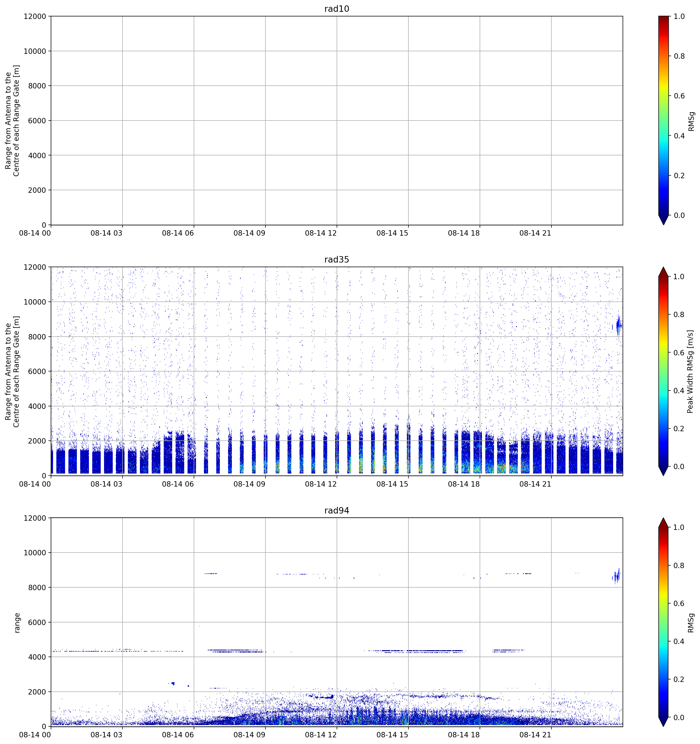Image resolution: width=700 pixels, height=744 pixels.
Task: Click the 'range' y-axis label of rad94
Action: [x=17, y=623]
